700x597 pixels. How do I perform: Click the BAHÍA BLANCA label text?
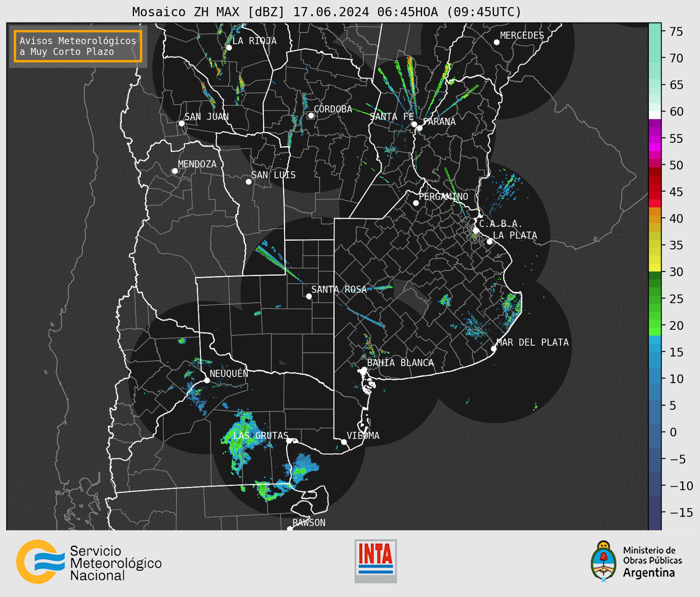tap(400, 363)
